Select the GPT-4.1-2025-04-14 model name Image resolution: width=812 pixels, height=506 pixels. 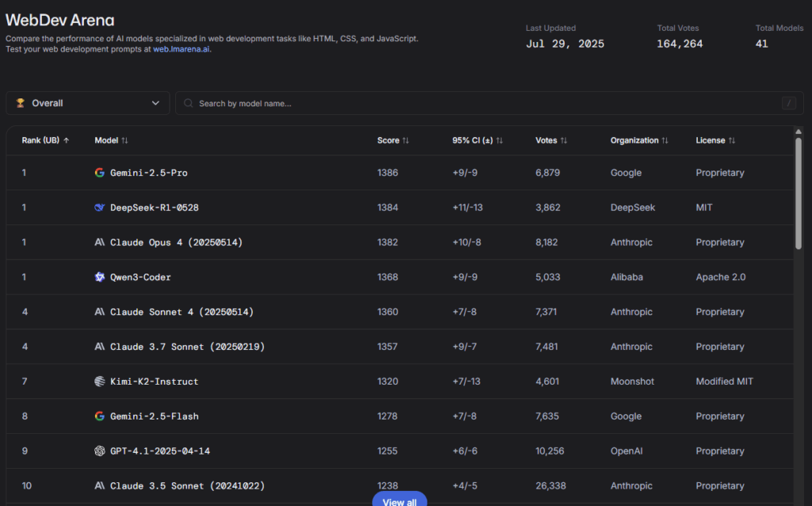(x=160, y=450)
